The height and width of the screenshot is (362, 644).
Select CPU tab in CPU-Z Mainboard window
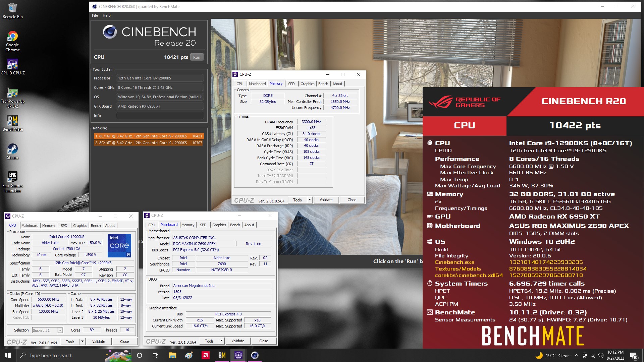[x=152, y=225]
